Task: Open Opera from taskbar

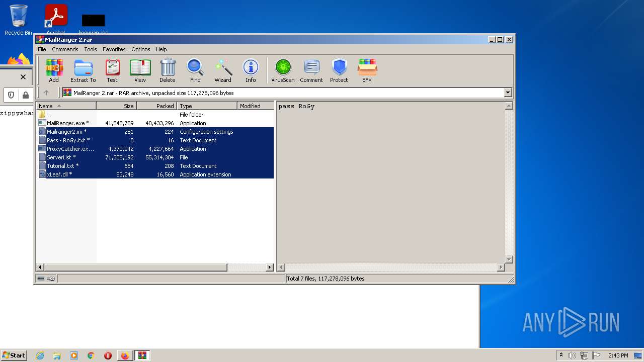Action: point(108,355)
